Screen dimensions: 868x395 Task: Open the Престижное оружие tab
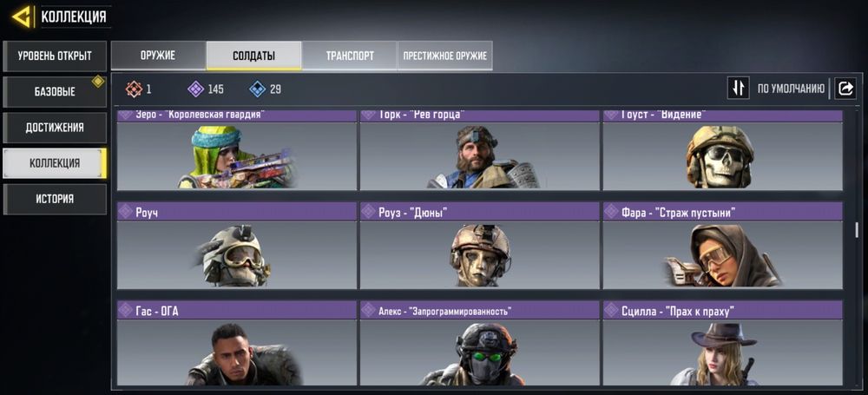coord(445,56)
